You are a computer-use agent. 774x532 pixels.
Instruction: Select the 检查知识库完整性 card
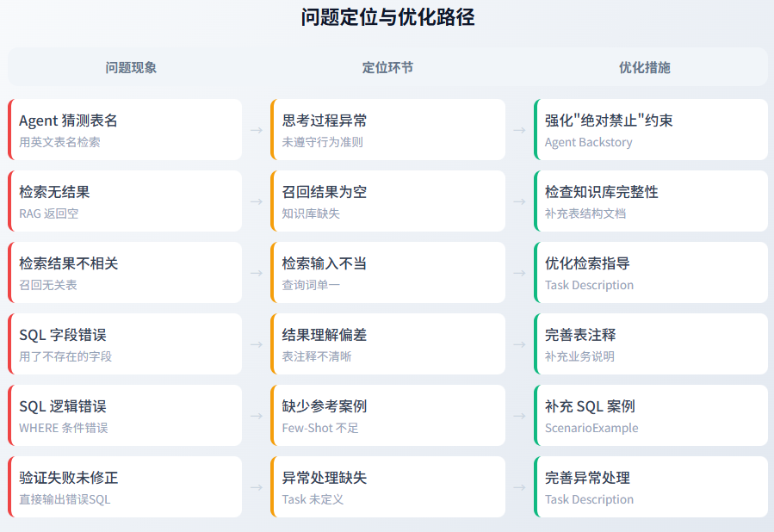651,201
